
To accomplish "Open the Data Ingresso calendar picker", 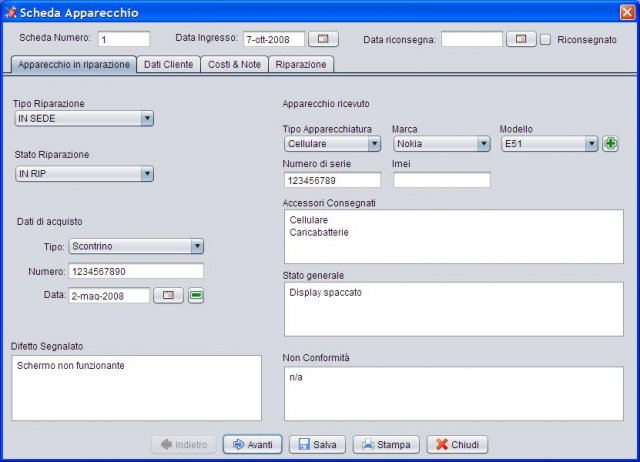I will point(323,39).
